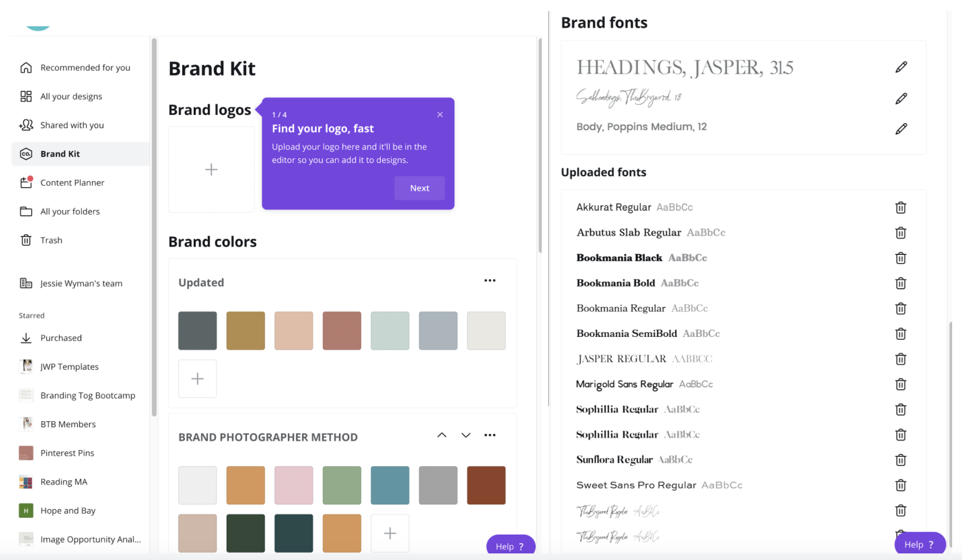962x560 pixels.
Task: Click the Updated palette name
Action: coord(201,283)
